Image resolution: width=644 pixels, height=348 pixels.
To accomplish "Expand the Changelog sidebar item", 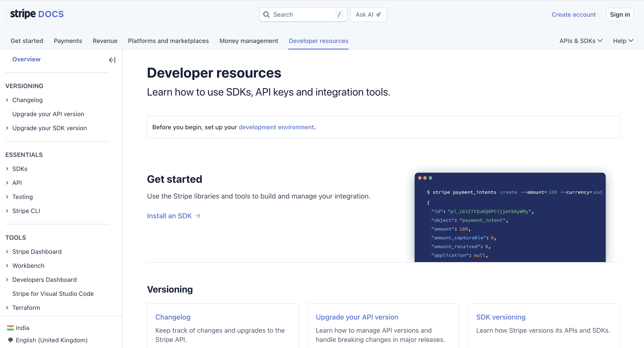I will click(7, 100).
